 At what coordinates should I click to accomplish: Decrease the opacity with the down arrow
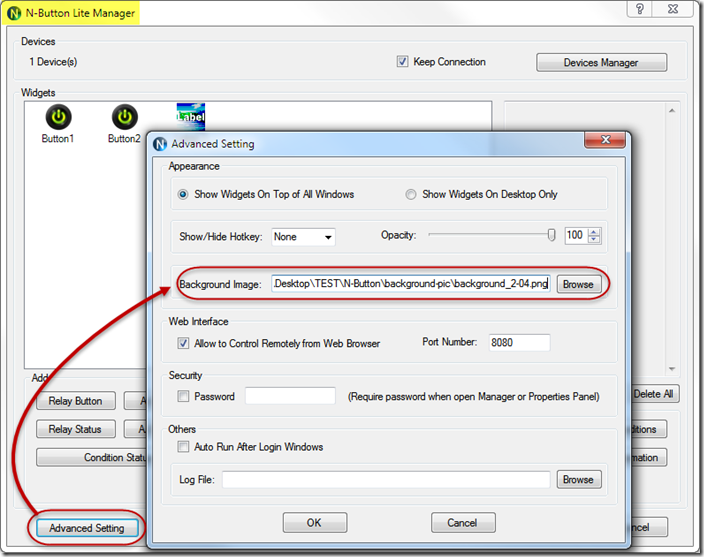594,239
